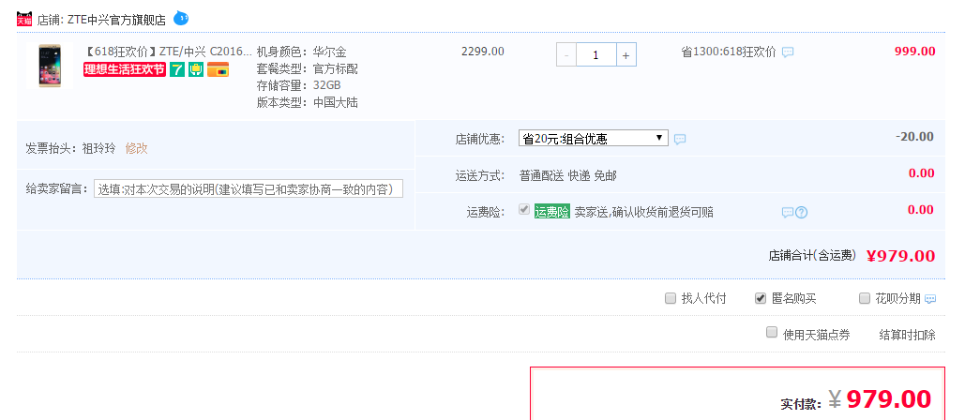
Task: Click the 给卖家留言 message input field
Action: click(x=249, y=188)
